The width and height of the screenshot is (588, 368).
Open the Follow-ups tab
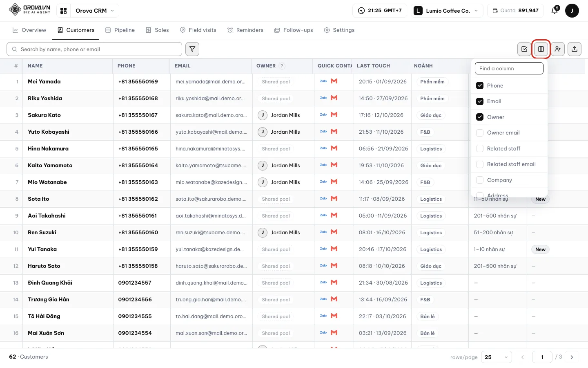(x=294, y=30)
